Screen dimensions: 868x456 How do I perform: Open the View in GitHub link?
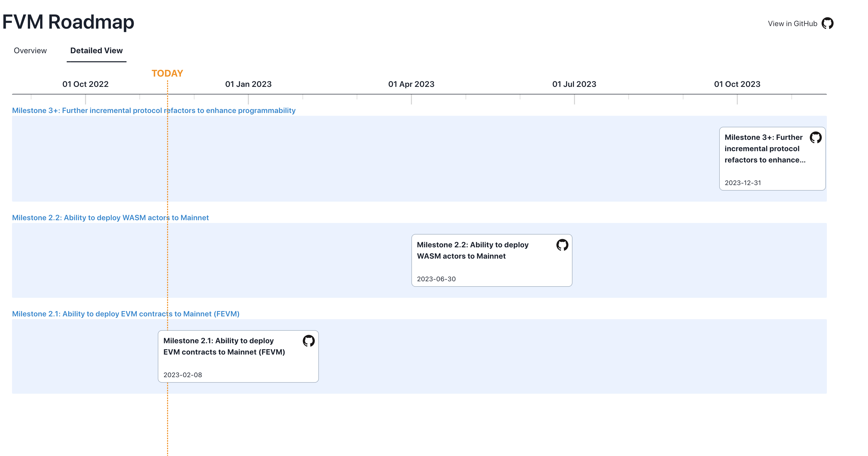[792, 23]
